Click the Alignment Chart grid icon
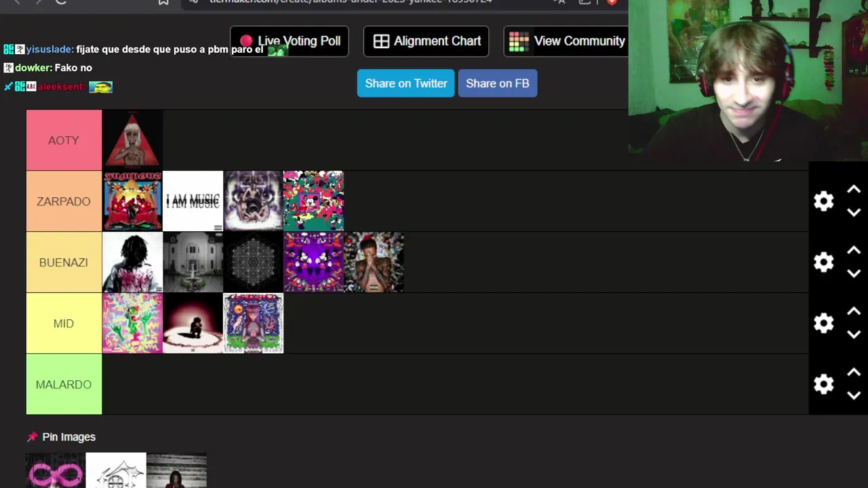Screen dimensions: 868x488 [381, 41]
